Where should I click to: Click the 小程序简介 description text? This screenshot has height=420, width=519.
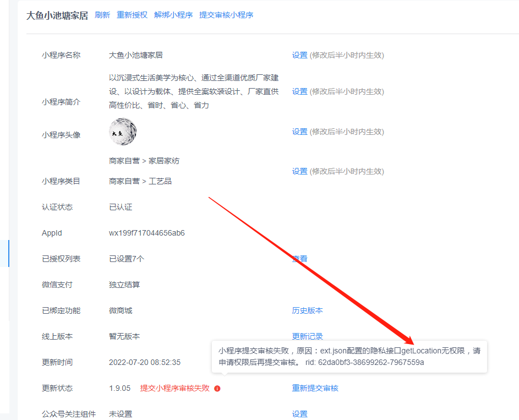194,92
